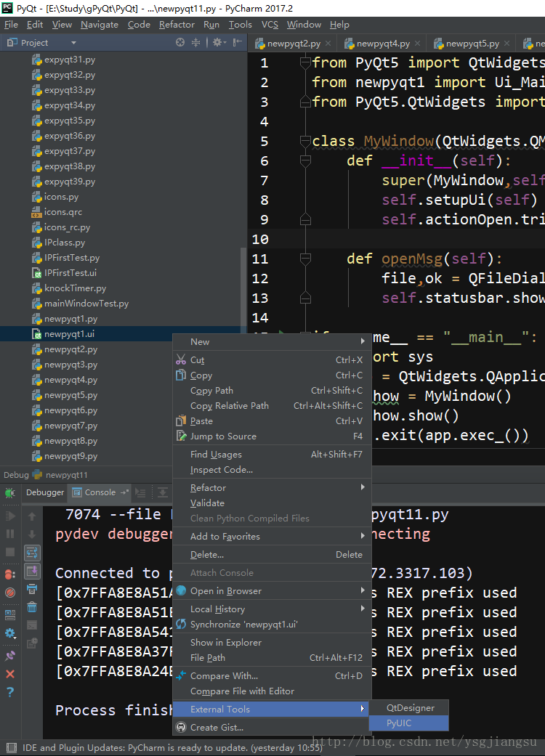This screenshot has width=545, height=756.
Task: Click the Collapse All icon in Project panel
Action: tap(195, 42)
